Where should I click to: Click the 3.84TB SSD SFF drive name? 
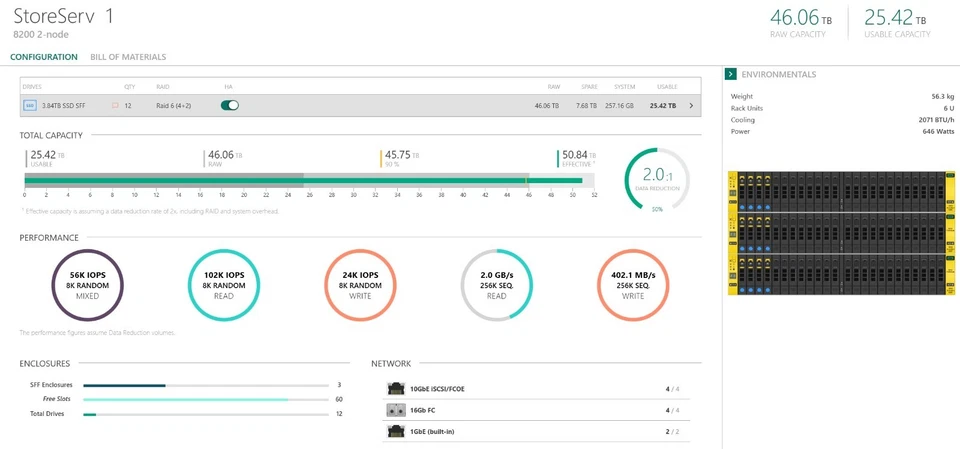66,105
